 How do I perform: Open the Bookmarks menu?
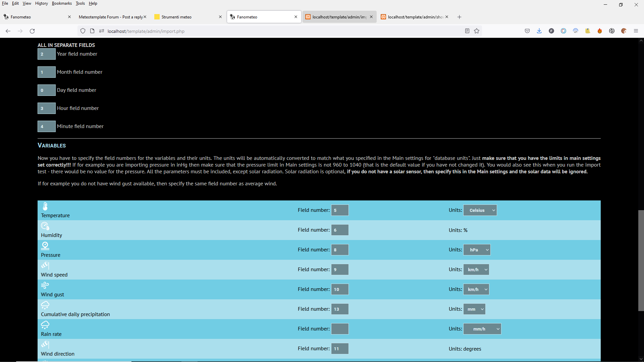62,3
